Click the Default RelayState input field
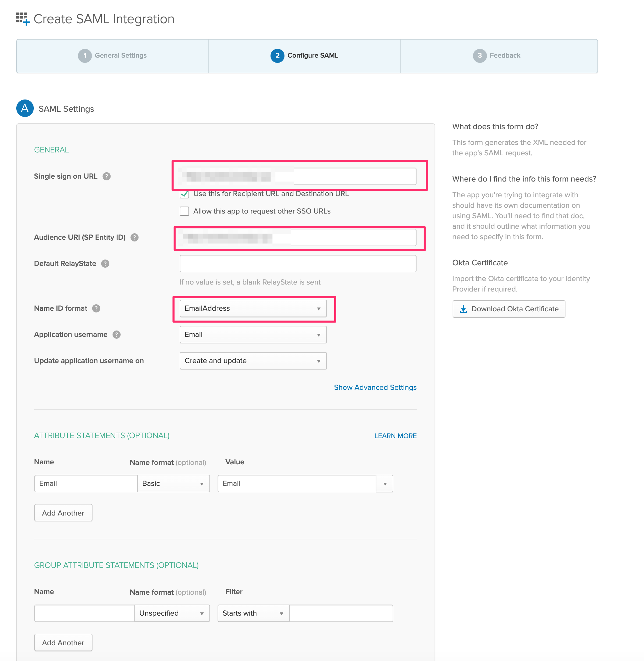This screenshot has height=661, width=644. point(298,264)
